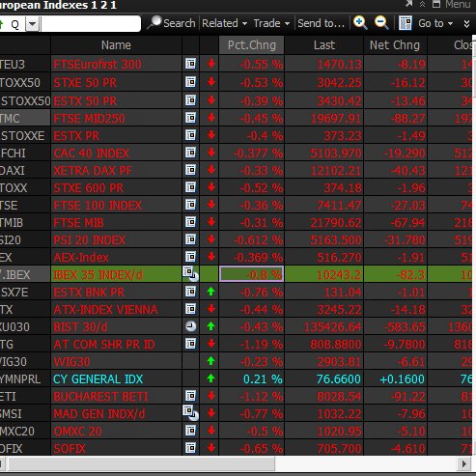Click delayed quote icon for MAD GEN INDX/d
The image size is (476, 476).
(190, 413)
